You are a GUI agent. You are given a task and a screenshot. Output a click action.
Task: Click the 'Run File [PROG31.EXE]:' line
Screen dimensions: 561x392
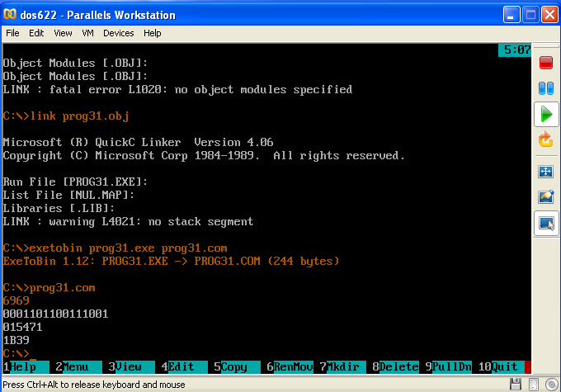[75, 182]
